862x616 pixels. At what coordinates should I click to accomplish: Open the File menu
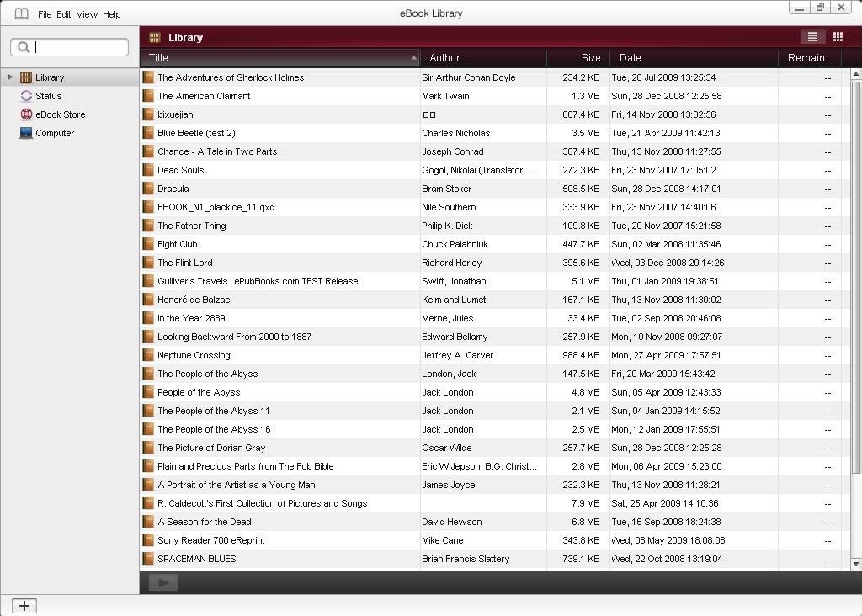45,14
